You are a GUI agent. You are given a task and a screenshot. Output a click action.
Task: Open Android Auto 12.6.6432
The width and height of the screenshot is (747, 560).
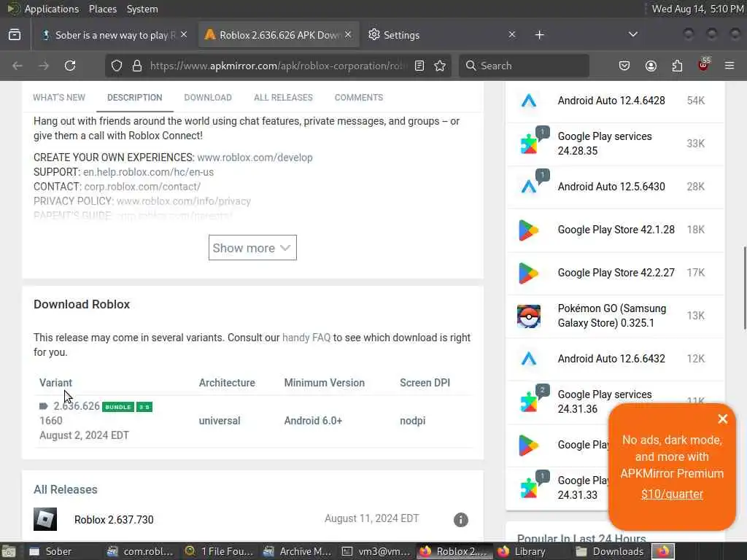click(x=611, y=359)
